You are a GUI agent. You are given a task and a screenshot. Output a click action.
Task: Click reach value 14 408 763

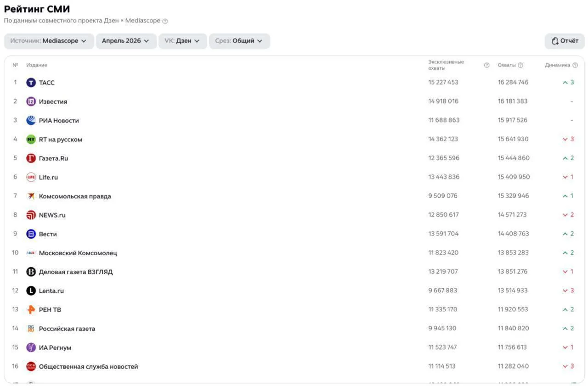514,234
